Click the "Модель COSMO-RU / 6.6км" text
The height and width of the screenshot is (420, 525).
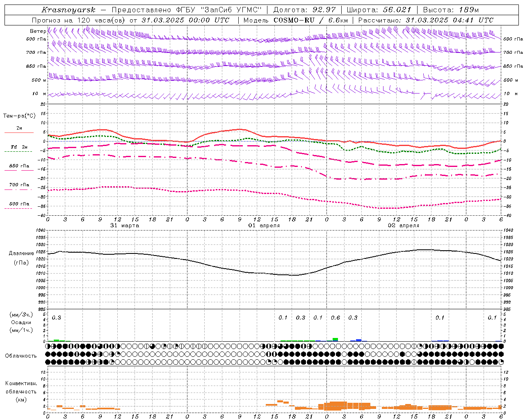tap(296, 20)
